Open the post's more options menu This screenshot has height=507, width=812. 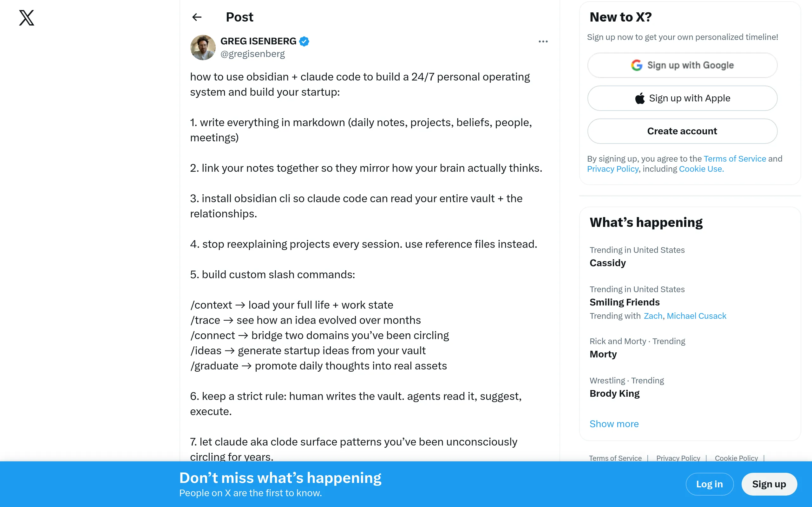point(543,41)
